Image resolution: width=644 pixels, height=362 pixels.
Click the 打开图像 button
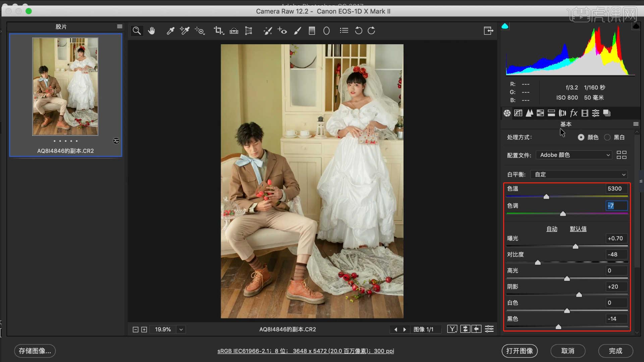(520, 351)
